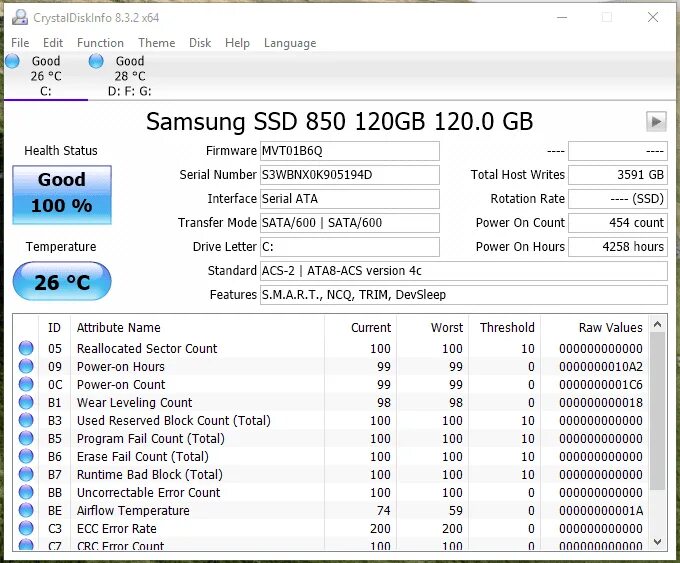Click the Standard field ACS-2

(464, 271)
